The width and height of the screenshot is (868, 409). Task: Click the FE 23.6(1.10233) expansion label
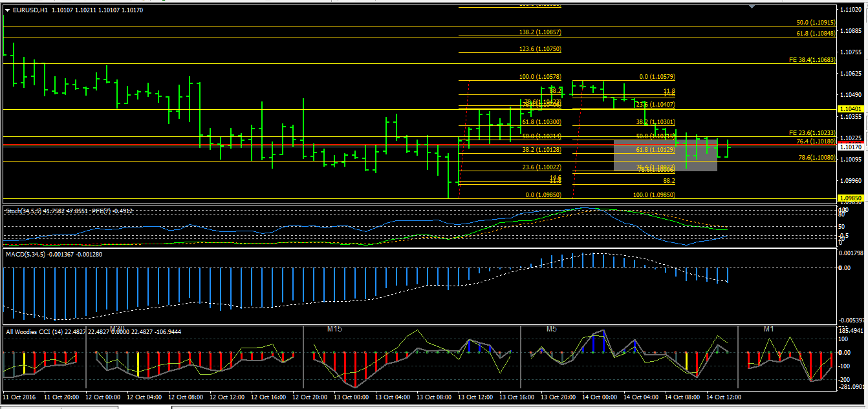point(812,132)
